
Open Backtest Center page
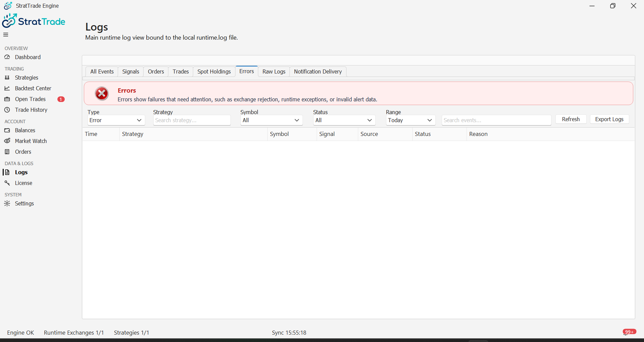click(33, 88)
